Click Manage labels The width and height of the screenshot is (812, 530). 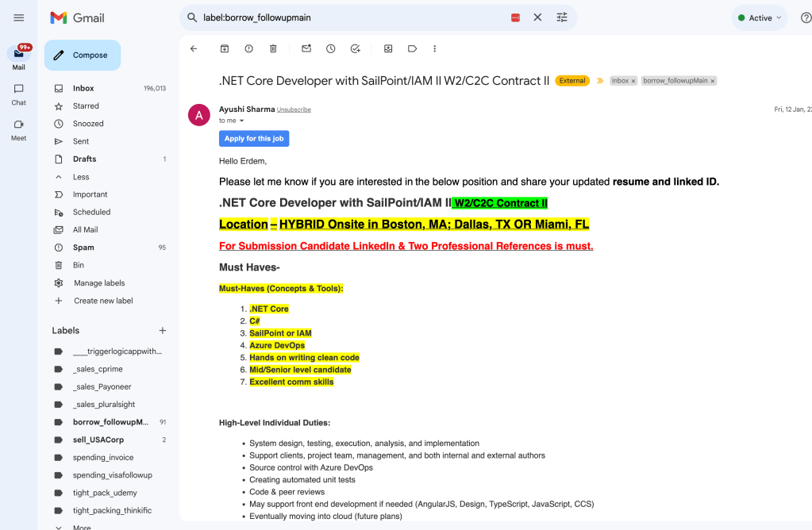(99, 282)
